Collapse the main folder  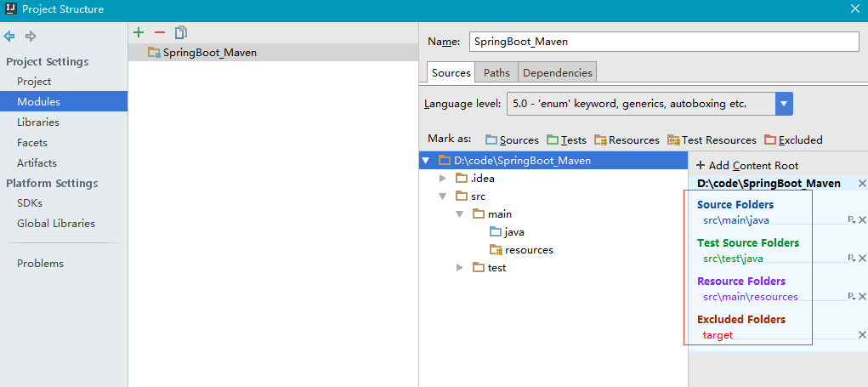(459, 214)
